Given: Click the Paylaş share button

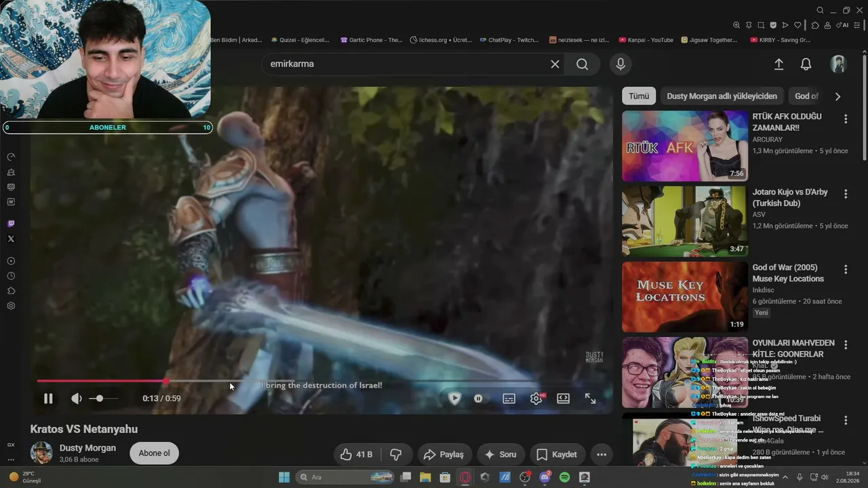Looking at the screenshot, I should (x=444, y=454).
